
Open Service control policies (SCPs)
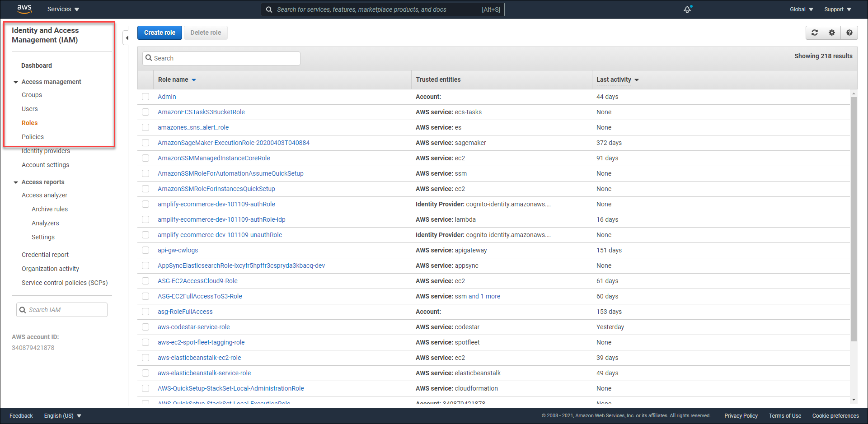(x=65, y=283)
